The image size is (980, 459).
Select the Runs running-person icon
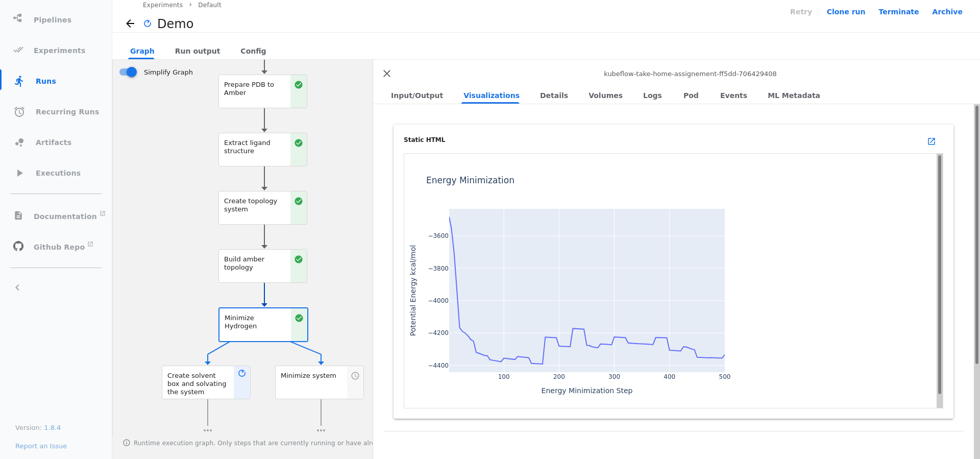tap(19, 81)
